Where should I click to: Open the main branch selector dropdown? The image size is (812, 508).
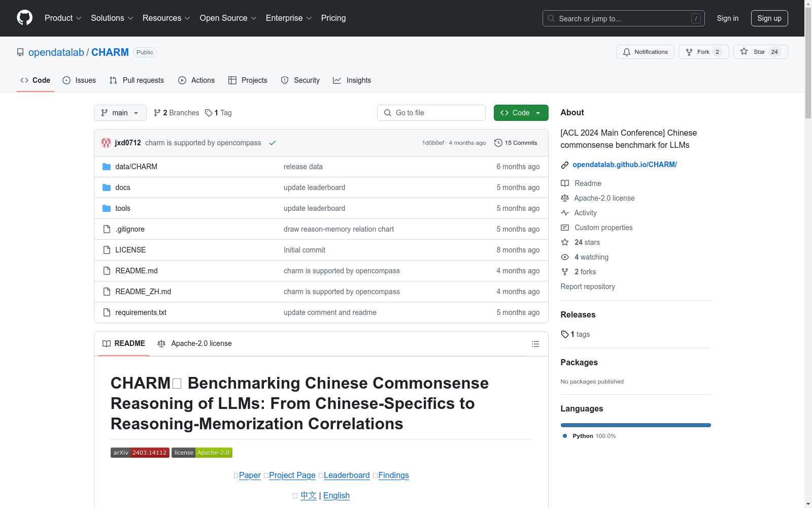tap(120, 113)
